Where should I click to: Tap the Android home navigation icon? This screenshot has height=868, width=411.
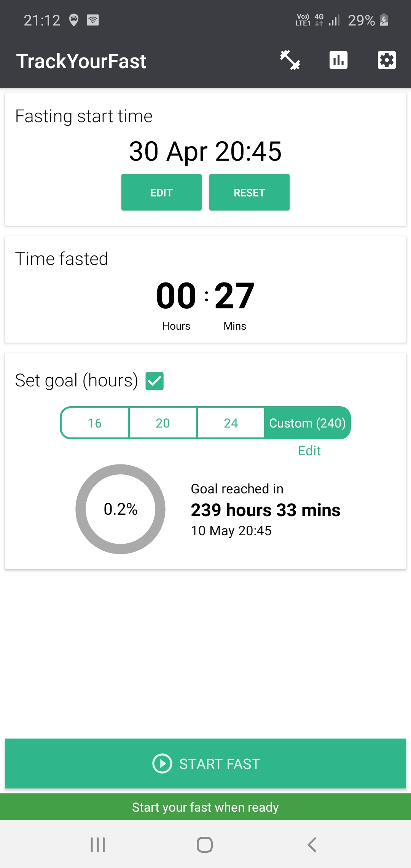(x=205, y=844)
